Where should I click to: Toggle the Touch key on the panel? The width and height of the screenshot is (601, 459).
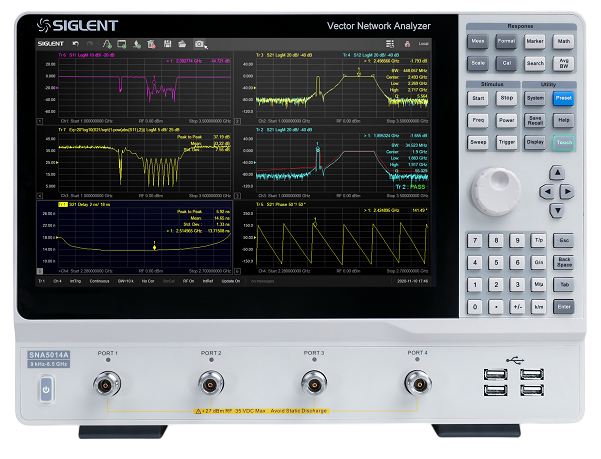[x=564, y=143]
